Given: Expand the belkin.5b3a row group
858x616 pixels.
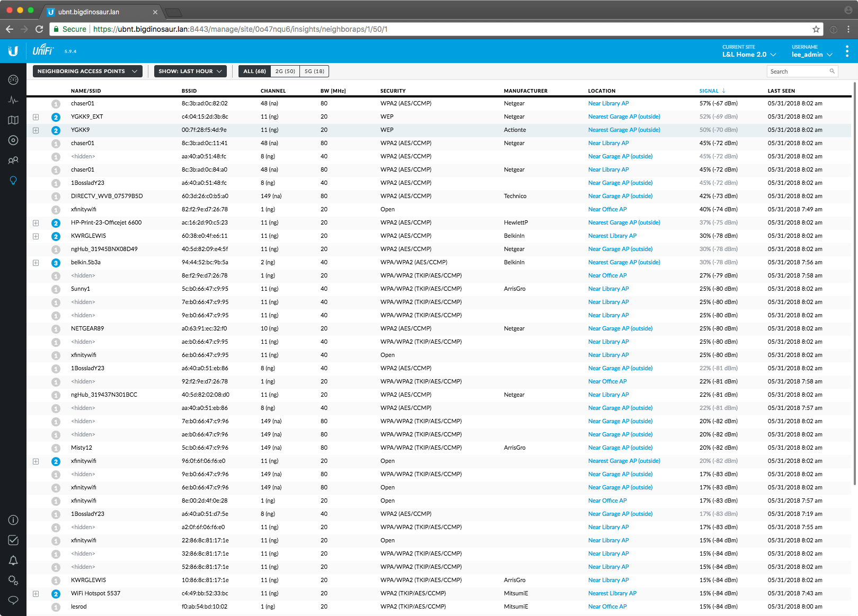Looking at the screenshot, I should 36,263.
